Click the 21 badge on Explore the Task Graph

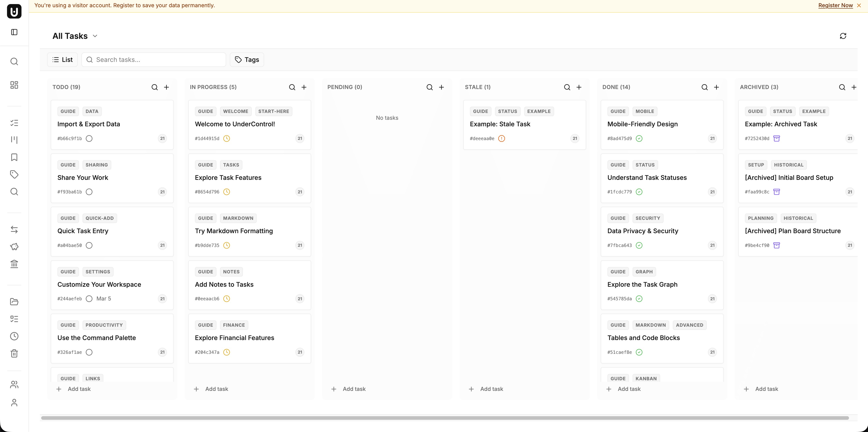point(712,299)
